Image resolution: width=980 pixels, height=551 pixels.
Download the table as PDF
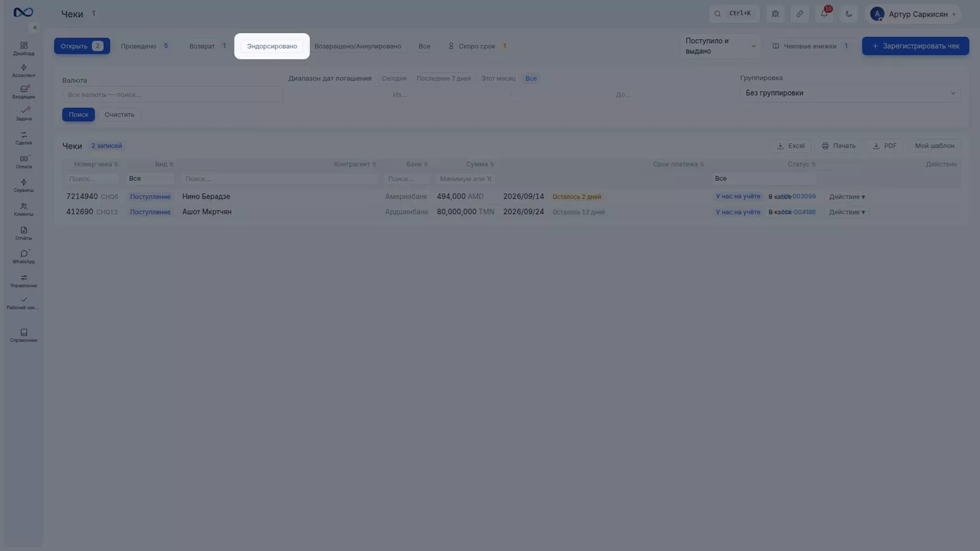[x=884, y=146]
